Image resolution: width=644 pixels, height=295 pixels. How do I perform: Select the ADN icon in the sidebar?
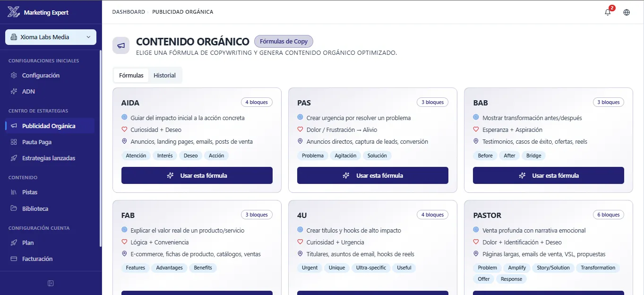point(15,91)
